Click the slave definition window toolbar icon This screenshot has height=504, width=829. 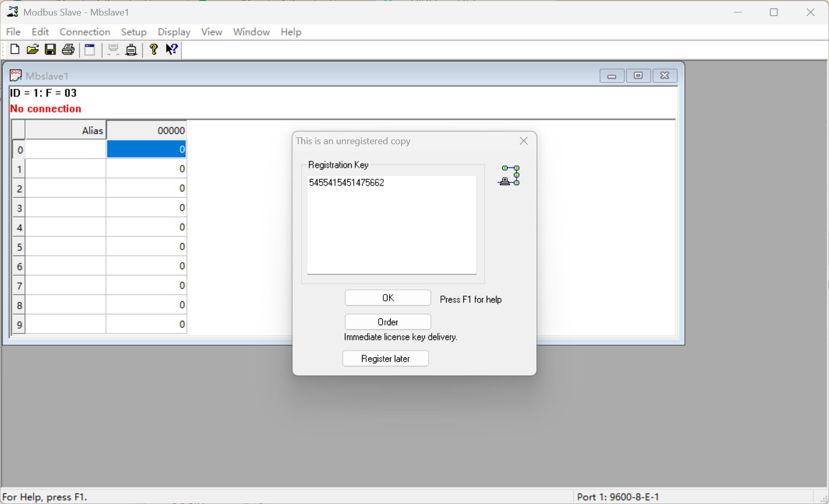90,49
